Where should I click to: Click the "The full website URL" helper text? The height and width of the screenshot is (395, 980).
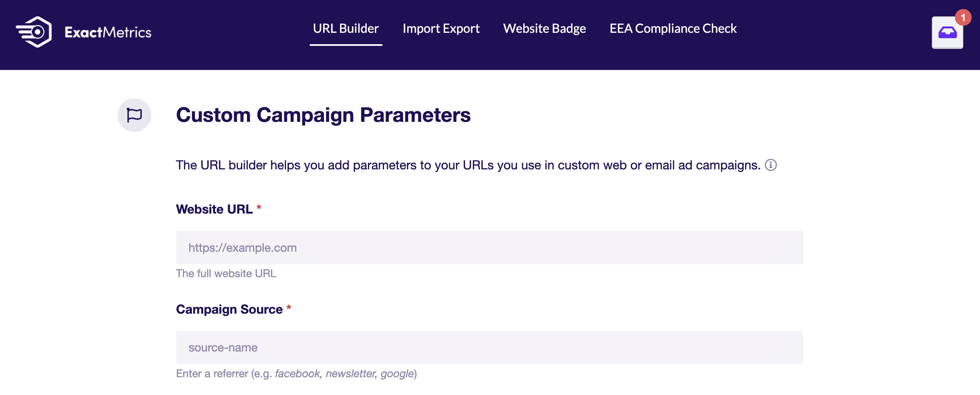(x=226, y=273)
